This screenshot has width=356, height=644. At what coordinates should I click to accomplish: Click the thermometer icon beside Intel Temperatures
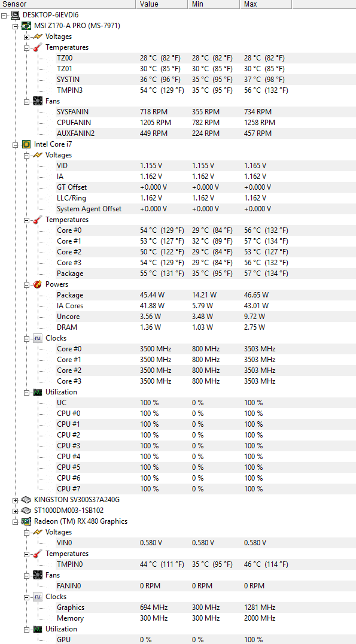tap(38, 220)
